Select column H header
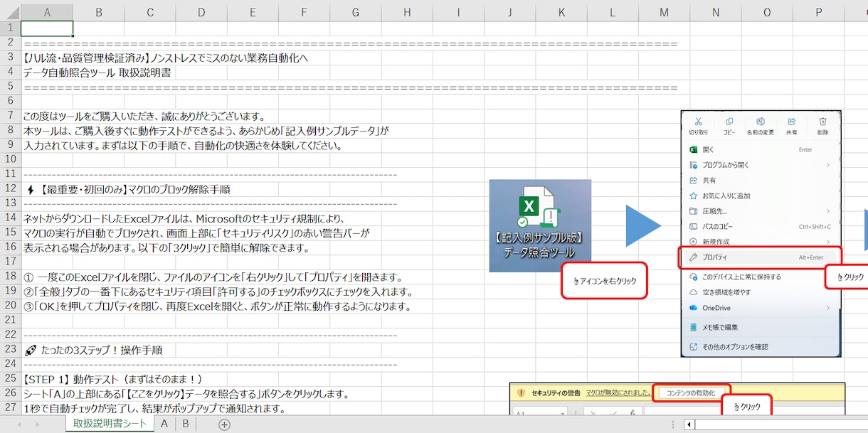This screenshot has height=433, width=868. pos(407,12)
